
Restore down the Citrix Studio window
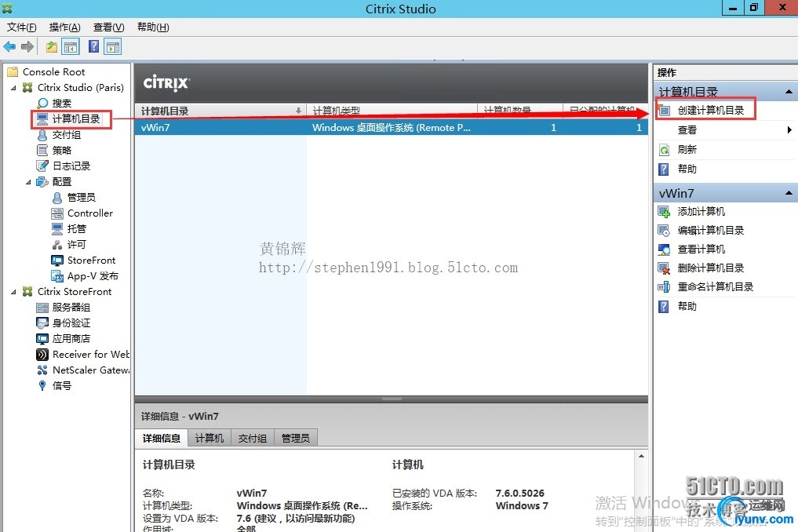point(754,8)
